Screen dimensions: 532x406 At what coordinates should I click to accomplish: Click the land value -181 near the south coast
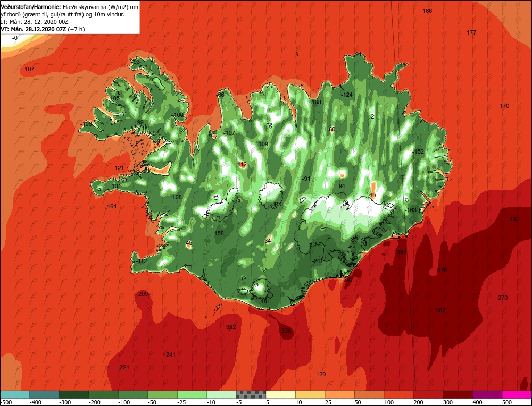(x=264, y=302)
